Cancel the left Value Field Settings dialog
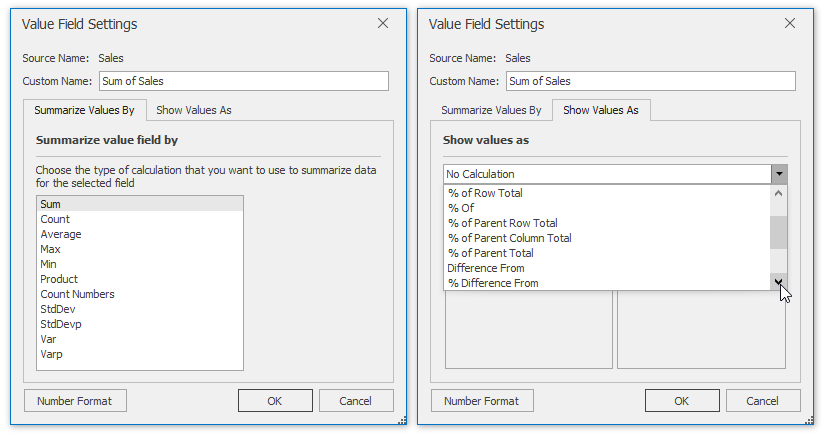This screenshot has height=437, width=825. 355,401
